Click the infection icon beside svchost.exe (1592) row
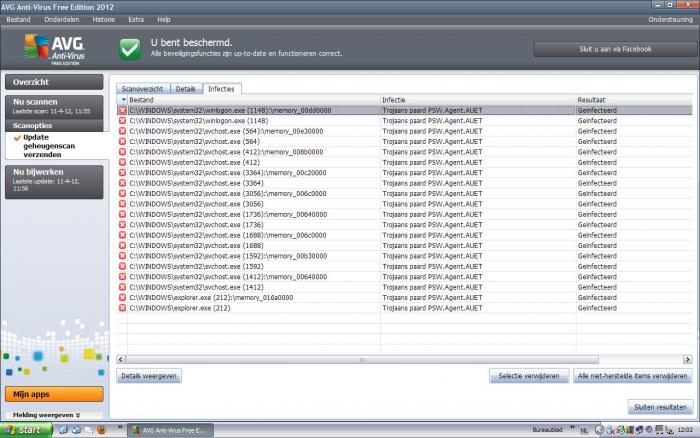This screenshot has width=700, height=438. (x=122, y=267)
